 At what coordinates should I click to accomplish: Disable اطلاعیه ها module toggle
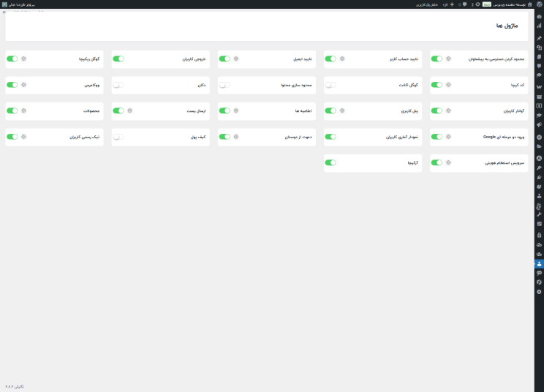[x=224, y=110]
